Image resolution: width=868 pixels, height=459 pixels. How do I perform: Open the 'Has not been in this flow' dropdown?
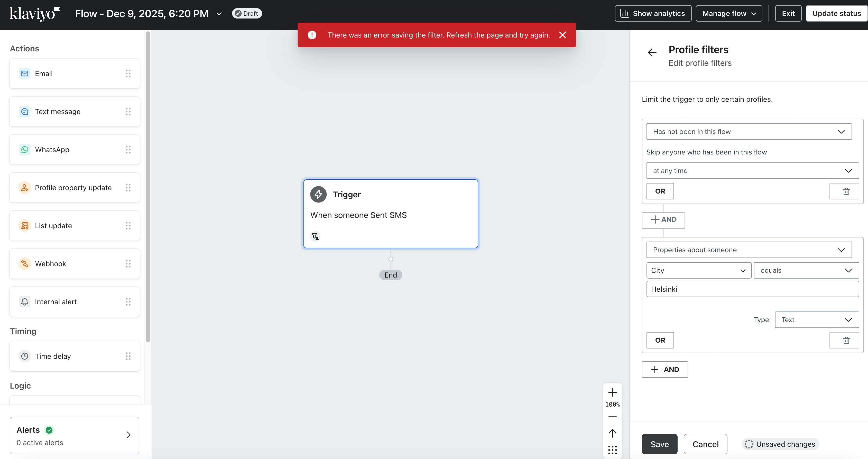(x=749, y=131)
